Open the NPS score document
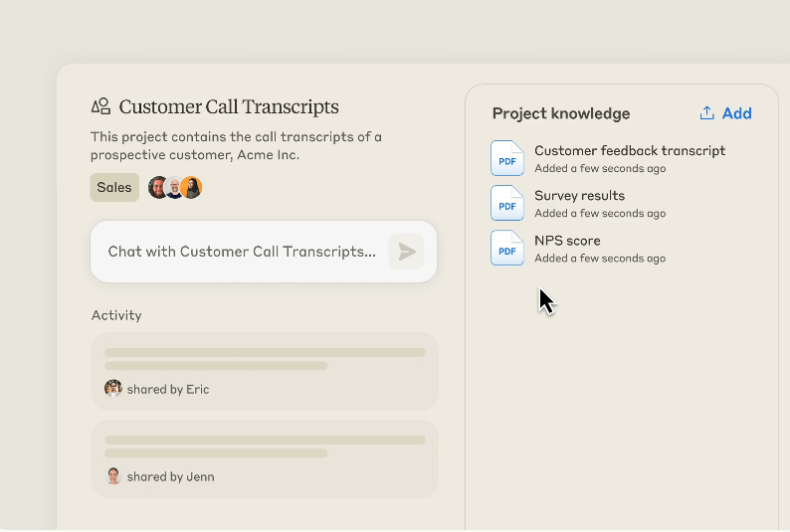Image resolution: width=790 pixels, height=532 pixels. 567,241
